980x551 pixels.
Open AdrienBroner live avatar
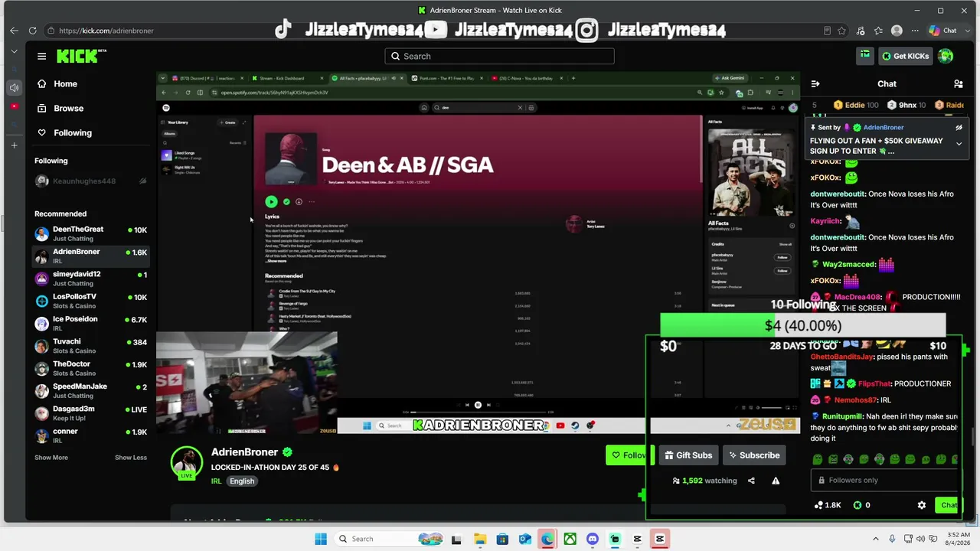[x=186, y=462]
